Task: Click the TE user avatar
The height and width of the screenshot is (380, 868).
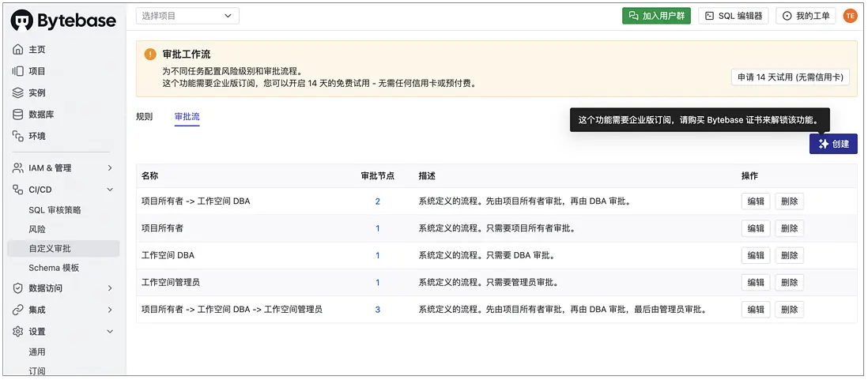Action: tap(850, 16)
